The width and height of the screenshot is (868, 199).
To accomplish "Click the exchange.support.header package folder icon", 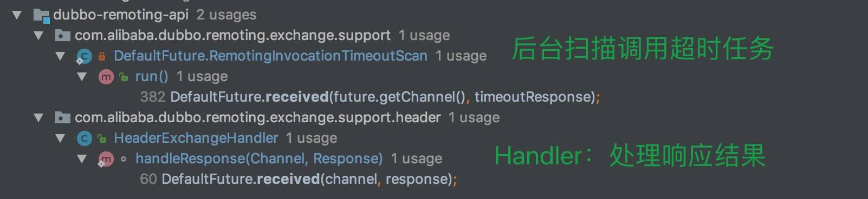I will coord(63,117).
